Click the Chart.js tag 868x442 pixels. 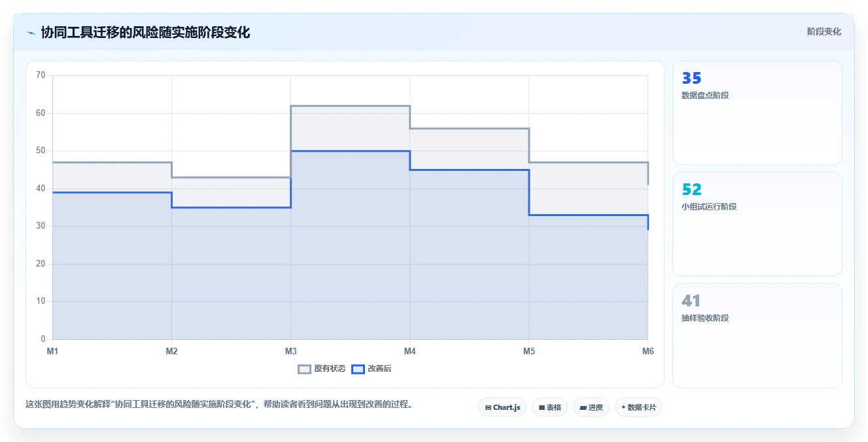tap(502, 407)
